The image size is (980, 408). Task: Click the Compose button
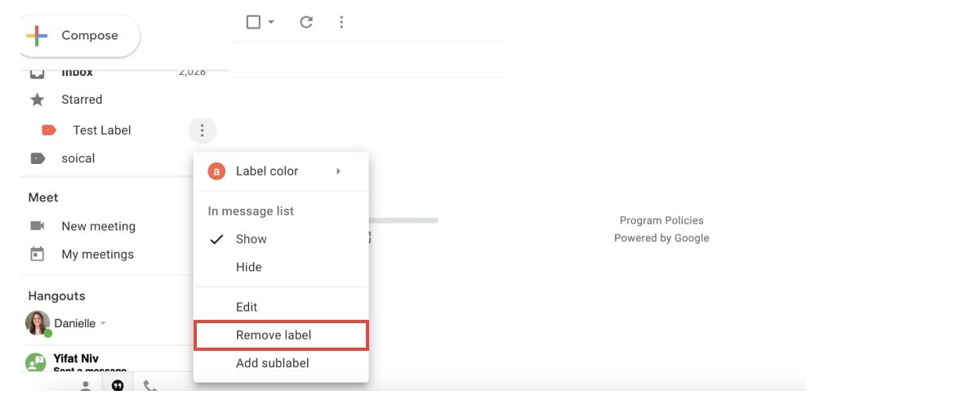coord(78,36)
